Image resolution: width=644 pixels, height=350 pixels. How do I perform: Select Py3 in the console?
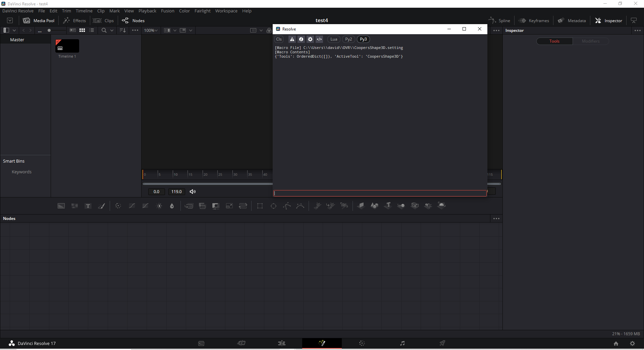[363, 39]
